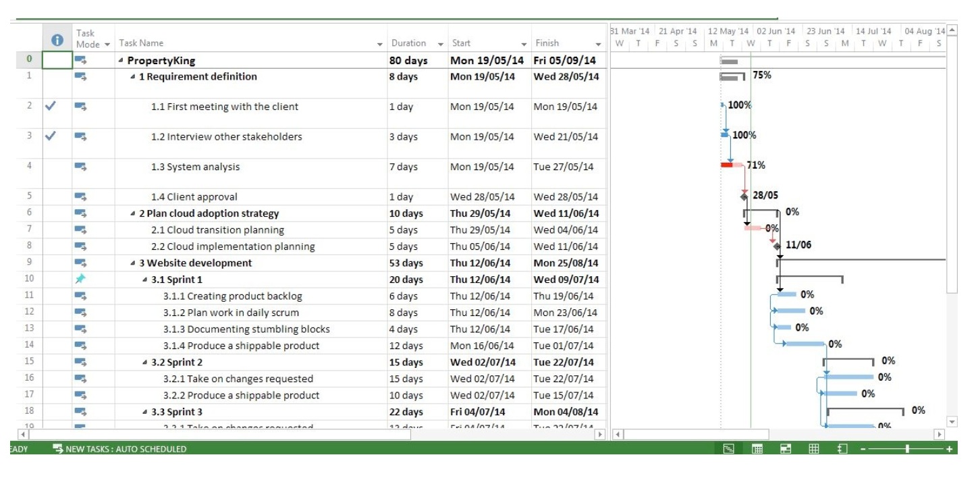980x478 pixels.
Task: Click auto-schedule mode icon for PropertyKing row
Action: [x=81, y=61]
